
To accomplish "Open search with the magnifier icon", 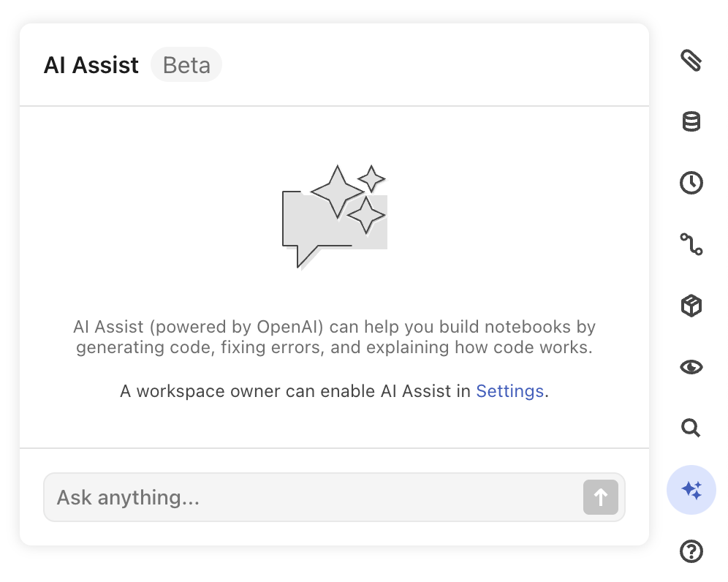I will [x=691, y=428].
